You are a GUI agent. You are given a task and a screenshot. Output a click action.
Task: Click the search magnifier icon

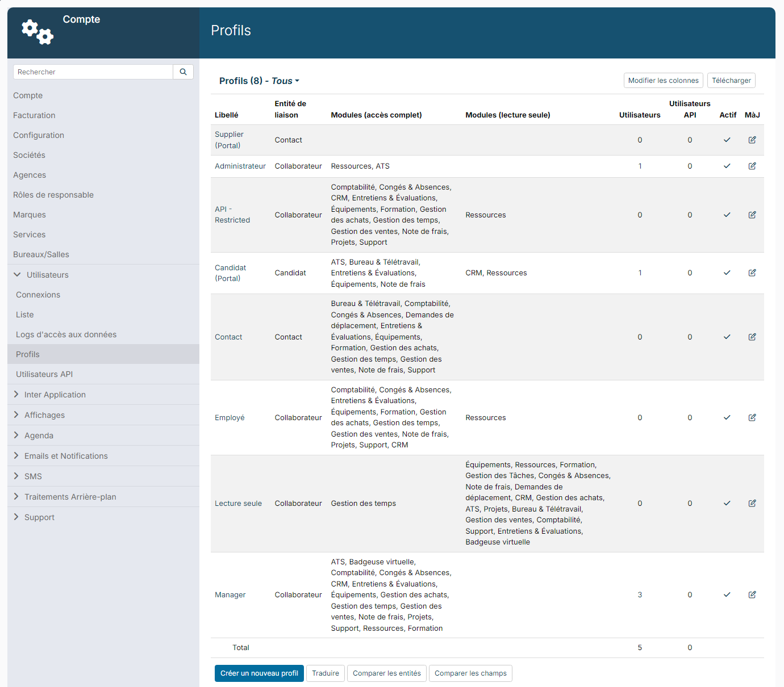coord(183,72)
